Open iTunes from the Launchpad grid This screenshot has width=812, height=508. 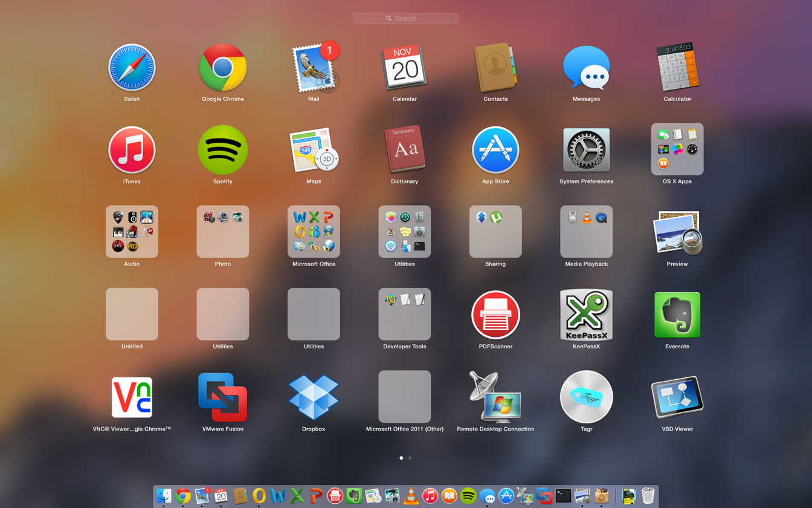tap(132, 150)
